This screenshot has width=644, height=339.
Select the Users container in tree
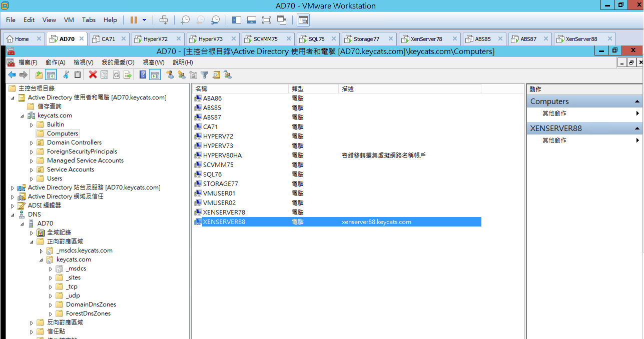[55, 178]
